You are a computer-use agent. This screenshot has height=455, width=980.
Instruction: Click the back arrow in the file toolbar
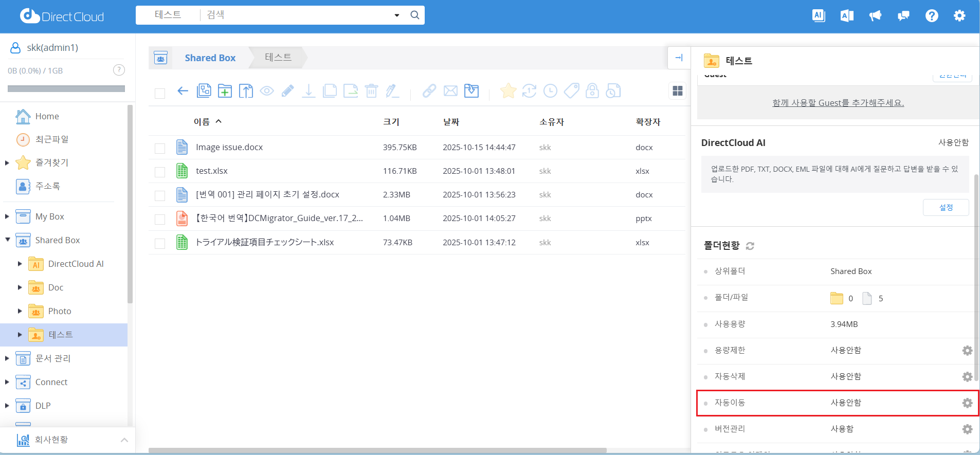[x=183, y=91]
